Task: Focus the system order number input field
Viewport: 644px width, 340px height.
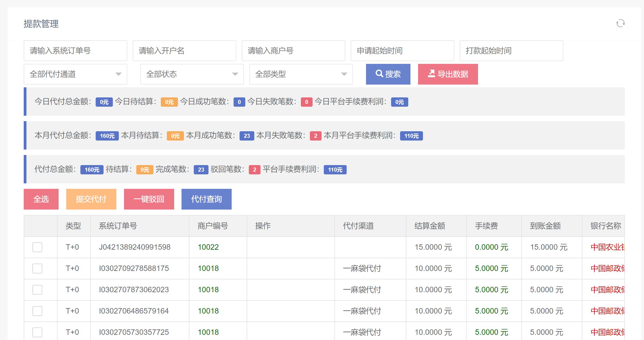Action: click(75, 51)
